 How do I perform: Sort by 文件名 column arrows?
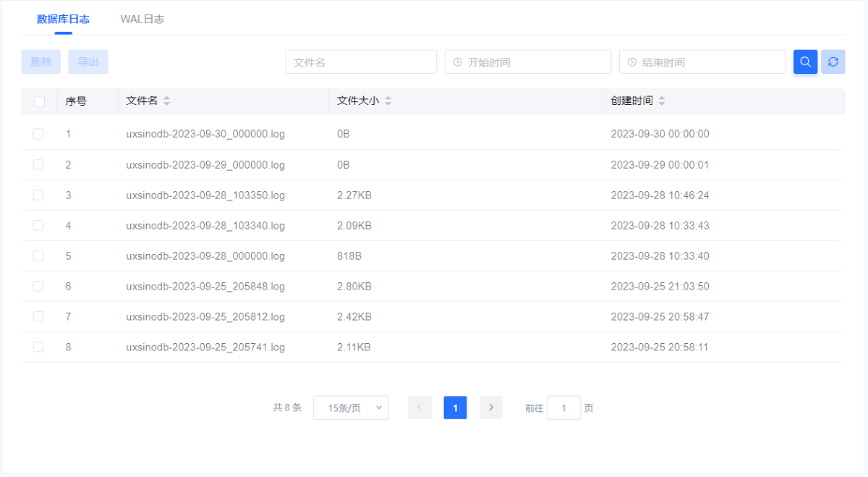167,101
